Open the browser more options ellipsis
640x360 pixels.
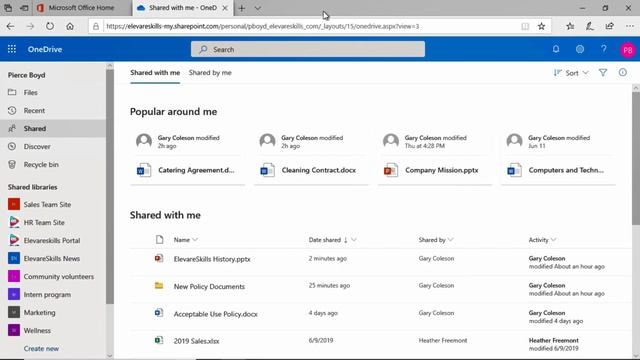tap(630, 26)
